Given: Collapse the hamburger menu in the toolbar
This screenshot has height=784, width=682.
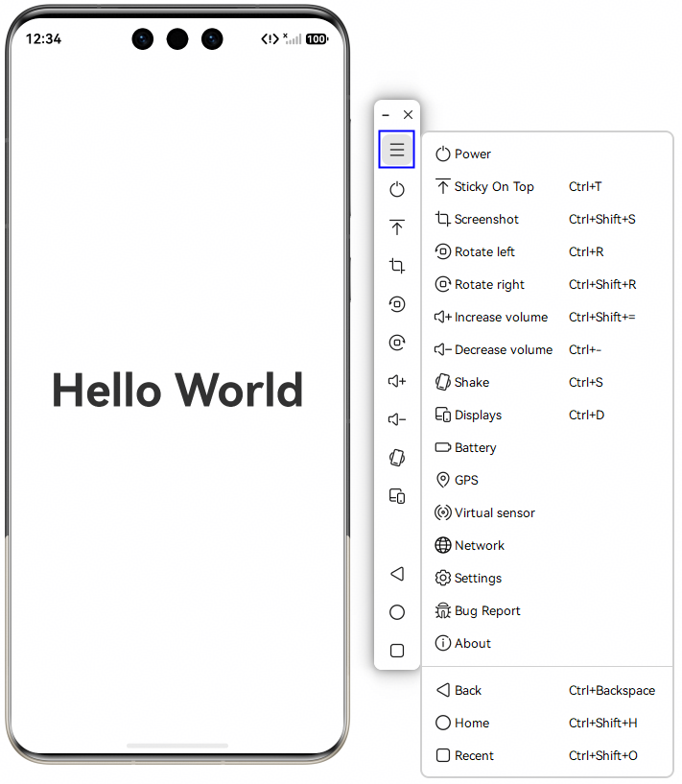Looking at the screenshot, I should pos(396,150).
